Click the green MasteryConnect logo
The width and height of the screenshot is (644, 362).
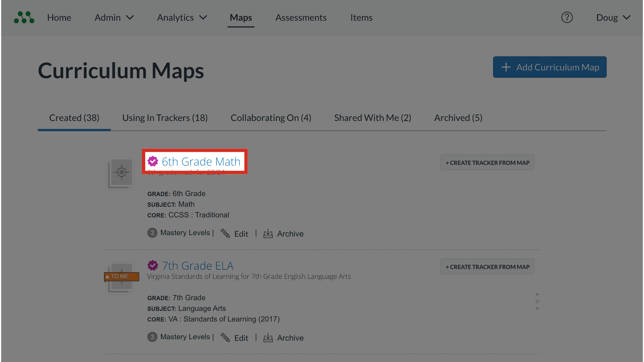24,17
